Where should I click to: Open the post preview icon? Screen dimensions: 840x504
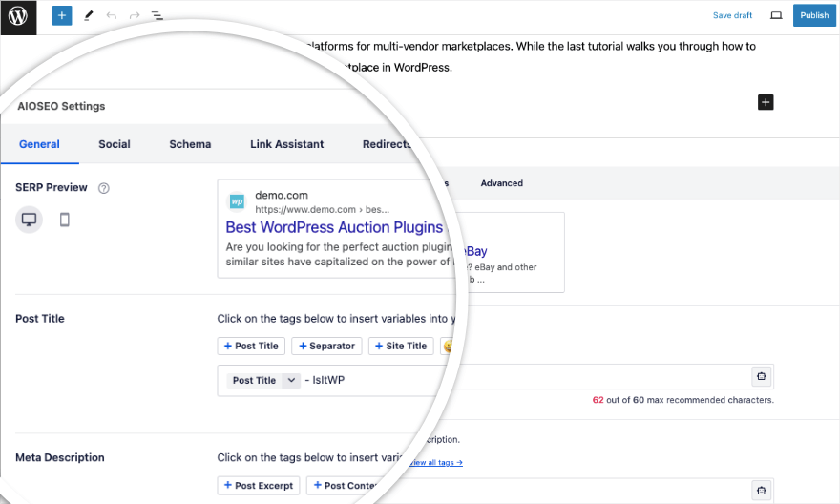pos(776,15)
